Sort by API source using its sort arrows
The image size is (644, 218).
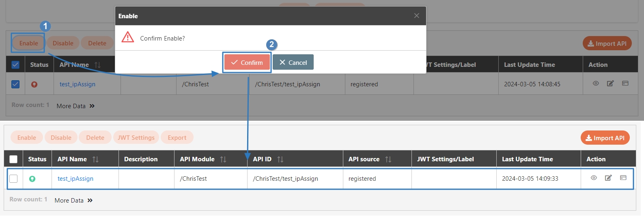tap(388, 159)
